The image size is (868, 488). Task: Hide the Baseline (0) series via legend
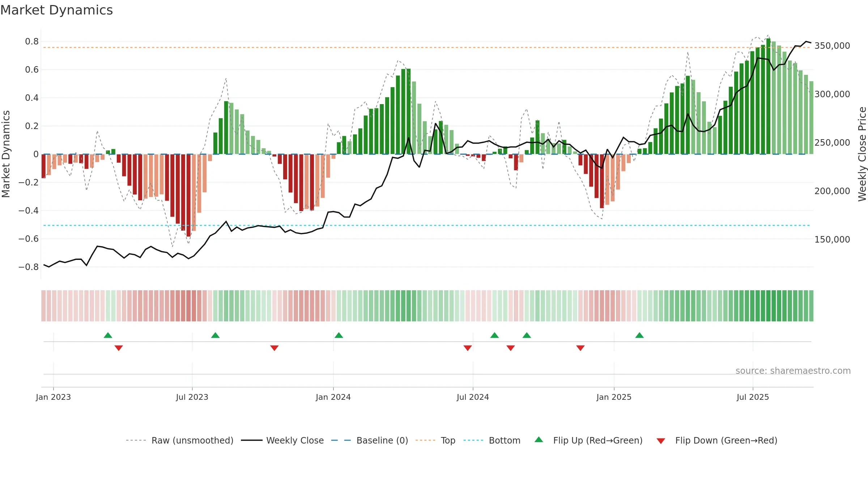(x=370, y=440)
